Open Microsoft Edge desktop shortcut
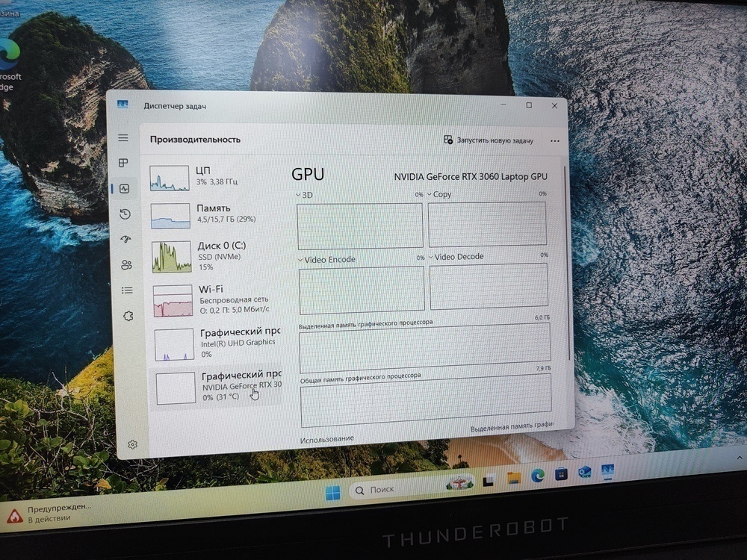Screen dimensions: 747x560 (x=8, y=64)
